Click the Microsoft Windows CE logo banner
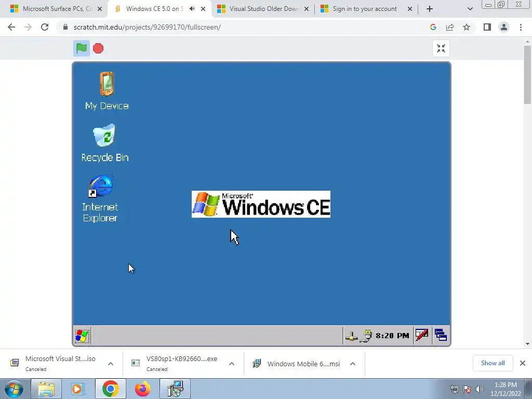The image size is (532, 399). coord(261,204)
